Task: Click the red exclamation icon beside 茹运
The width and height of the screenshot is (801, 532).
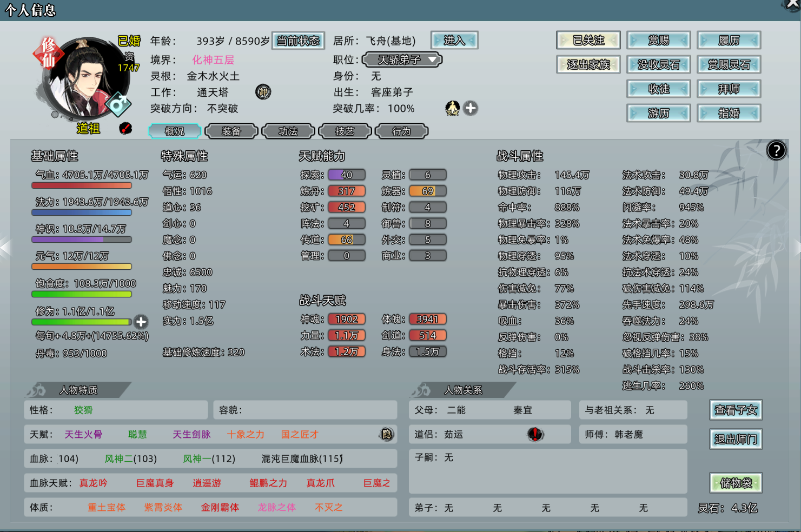Action: 535,434
